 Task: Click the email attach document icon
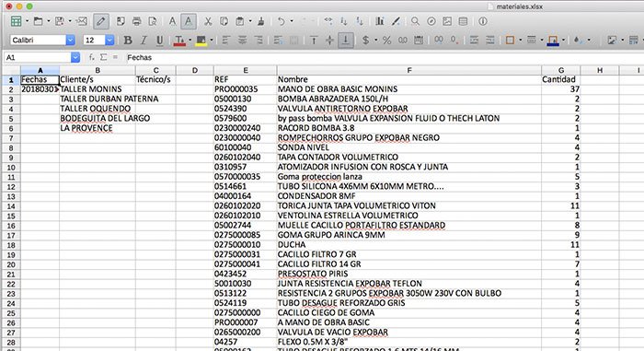pos(82,21)
